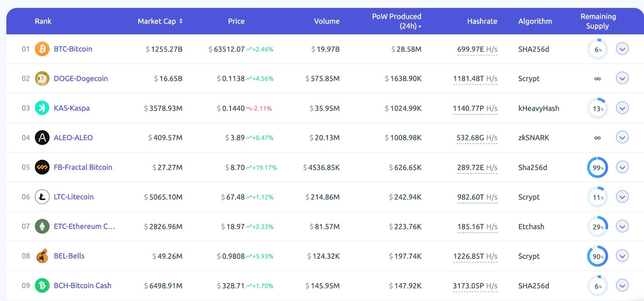Expand the BCH-Bitcoin Cash row chevron

point(622,286)
